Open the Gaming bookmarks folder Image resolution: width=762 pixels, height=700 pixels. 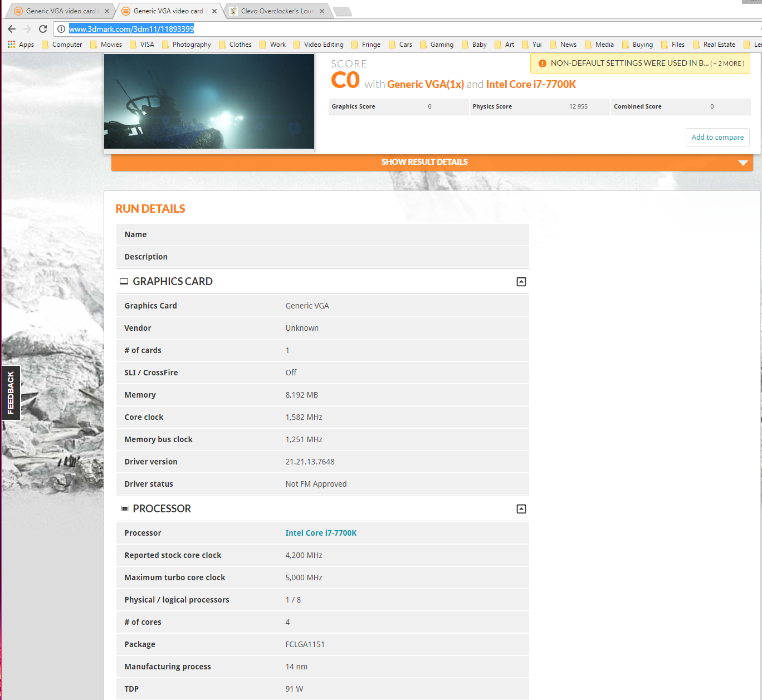point(437,45)
